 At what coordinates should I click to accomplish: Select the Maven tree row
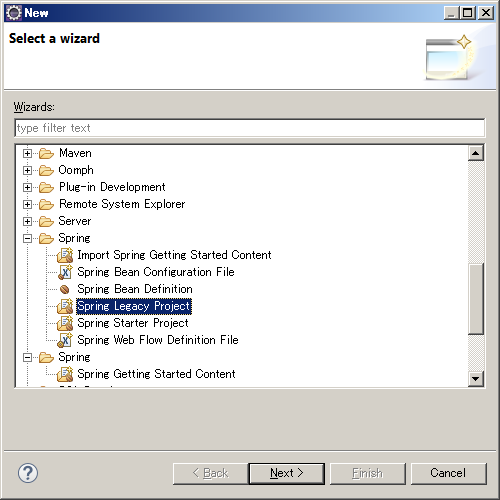pos(75,153)
